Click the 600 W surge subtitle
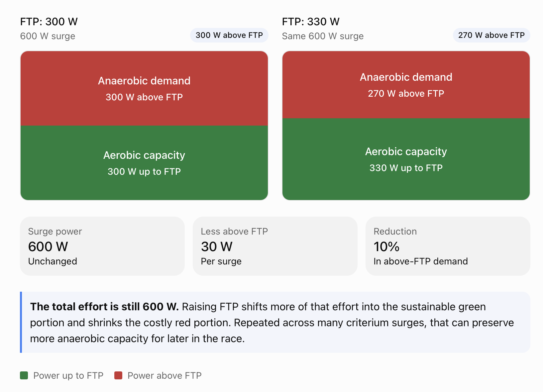 click(48, 36)
